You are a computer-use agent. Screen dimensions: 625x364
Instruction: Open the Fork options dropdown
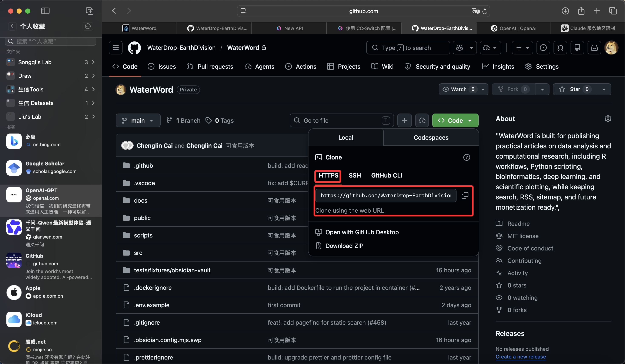[x=542, y=89]
